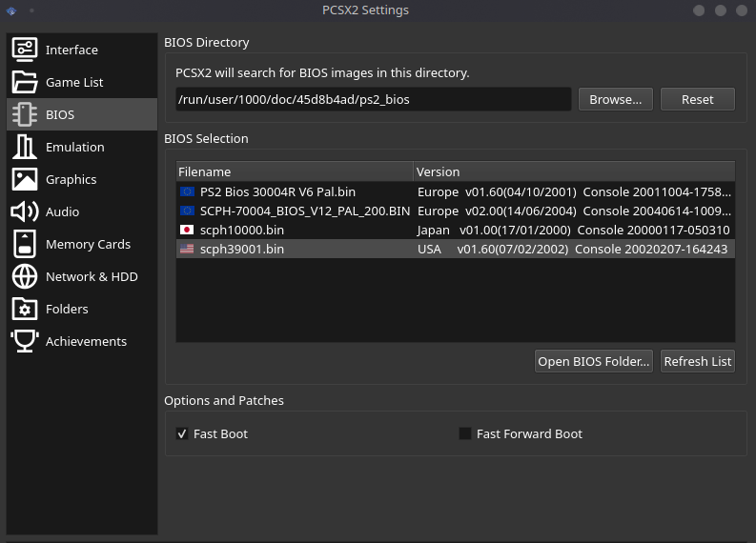Viewport: 756px width, 543px height.
Task: Click the Browse... button
Action: click(615, 99)
